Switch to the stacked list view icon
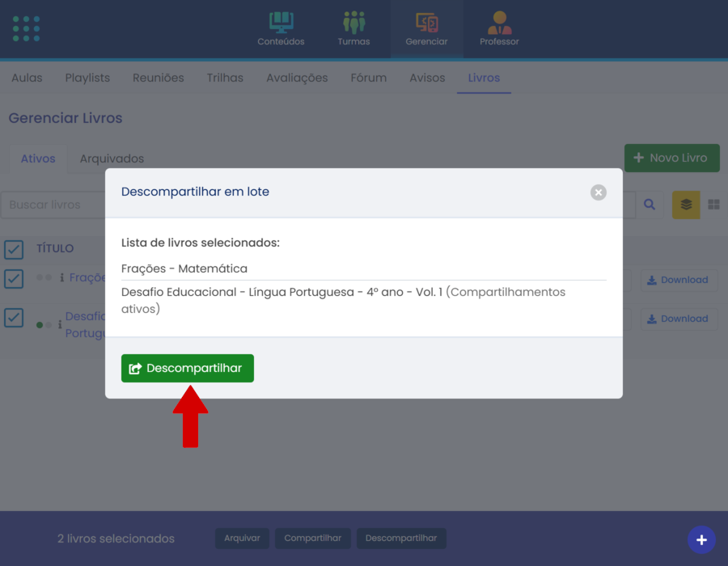 tap(686, 205)
